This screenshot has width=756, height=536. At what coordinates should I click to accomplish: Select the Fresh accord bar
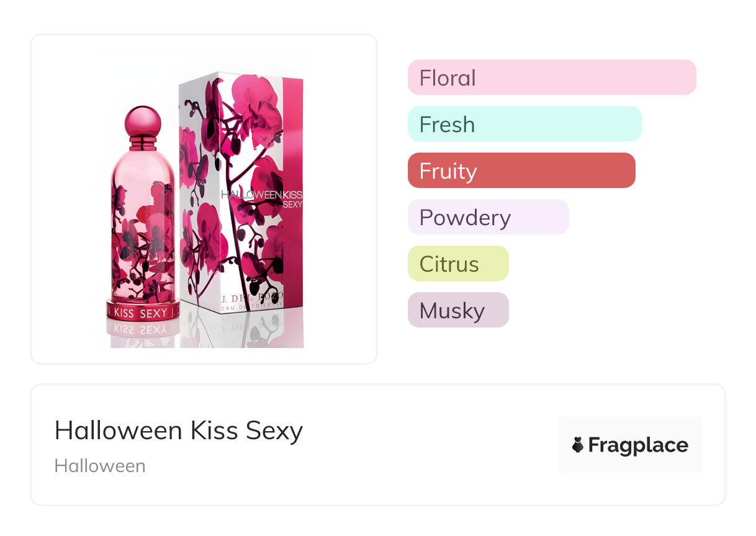tap(524, 124)
